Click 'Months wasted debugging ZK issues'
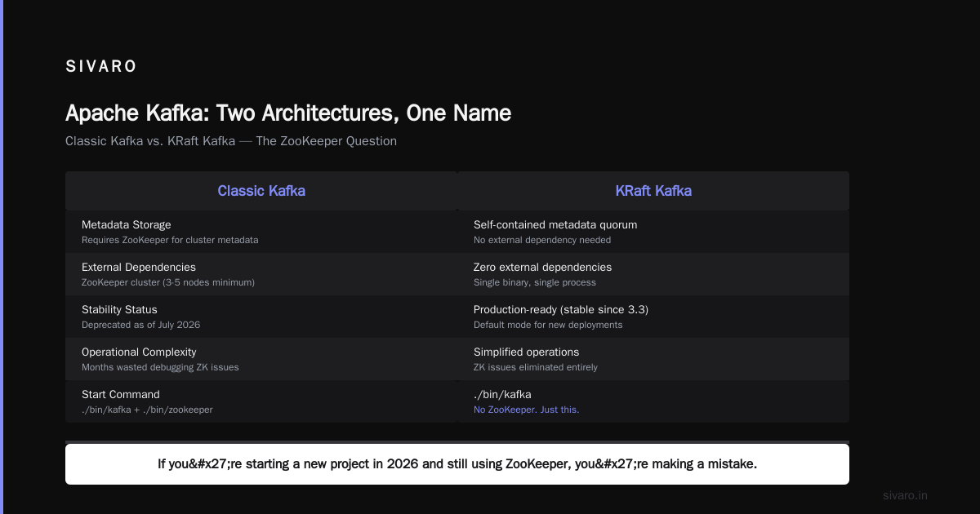Viewport: 980px width, 514px height. pos(160,367)
